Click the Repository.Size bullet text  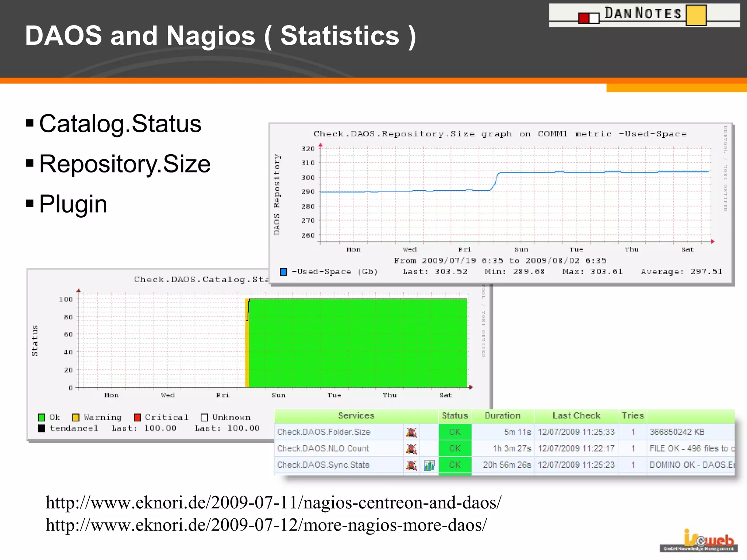(125, 164)
